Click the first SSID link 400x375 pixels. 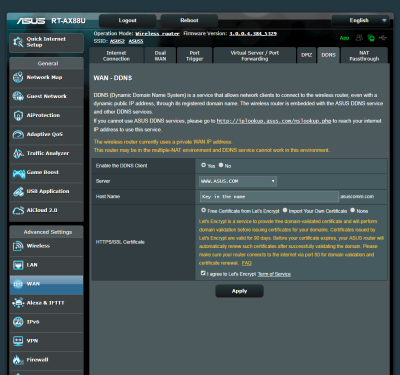pyautogui.click(x=117, y=41)
